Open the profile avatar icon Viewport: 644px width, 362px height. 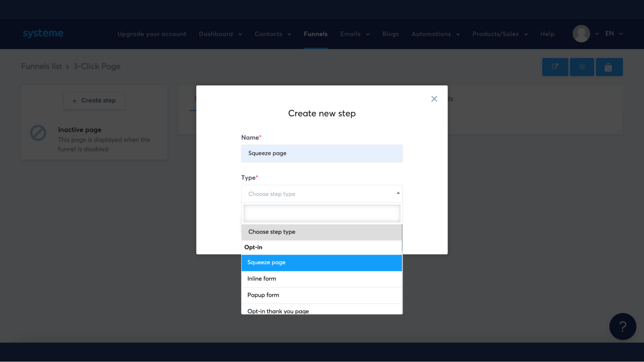click(x=581, y=33)
